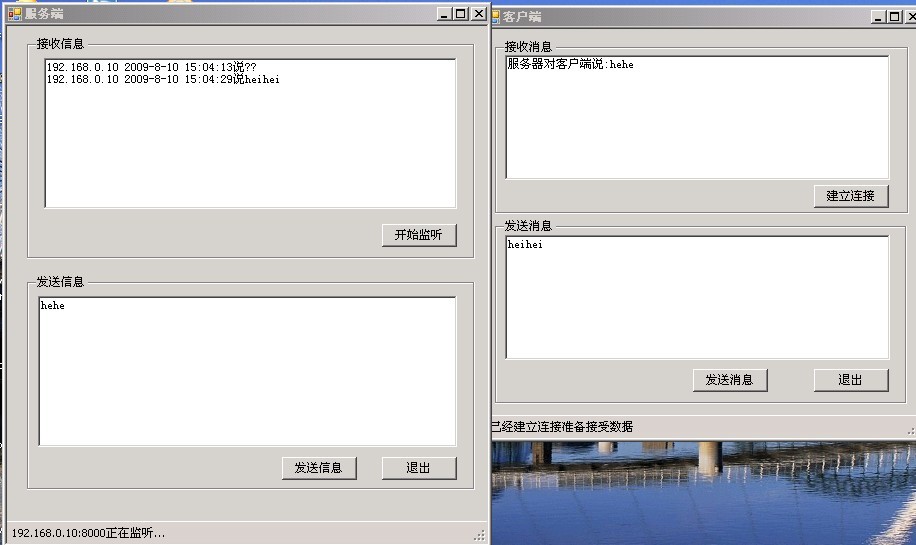
Task: Click the 服务端 window title icon
Action: (15, 13)
